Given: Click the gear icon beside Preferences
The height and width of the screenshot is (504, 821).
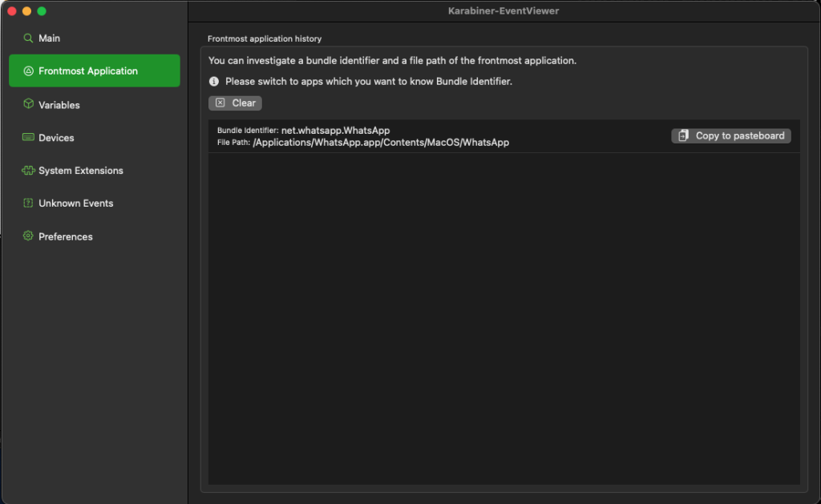Looking at the screenshot, I should click(x=28, y=236).
